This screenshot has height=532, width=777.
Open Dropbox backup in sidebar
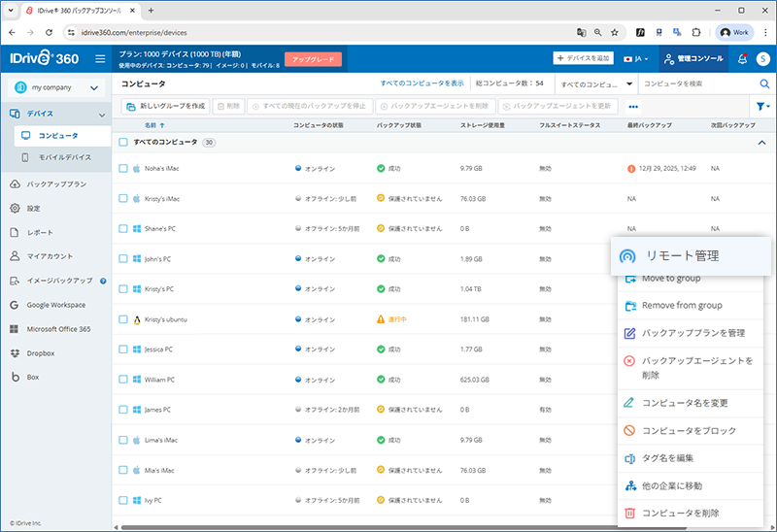41,352
